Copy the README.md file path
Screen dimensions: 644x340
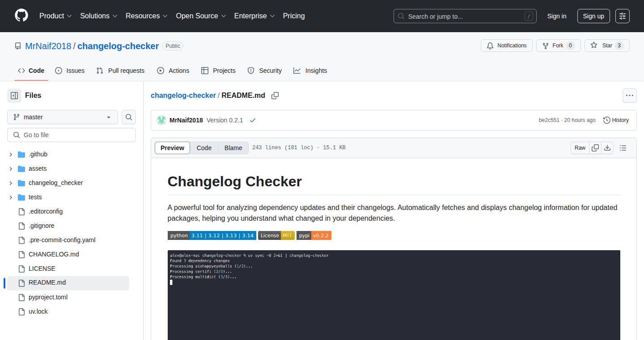click(x=275, y=96)
